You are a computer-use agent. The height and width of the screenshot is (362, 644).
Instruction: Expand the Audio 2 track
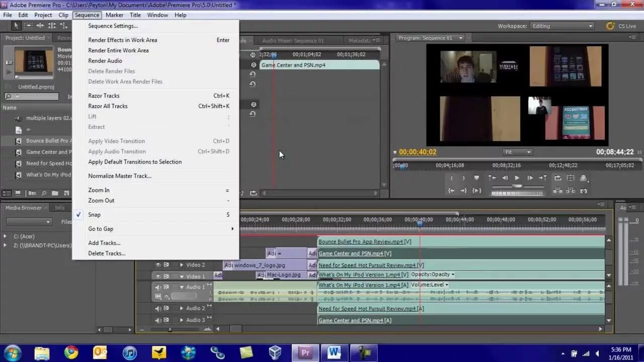pyautogui.click(x=182, y=308)
